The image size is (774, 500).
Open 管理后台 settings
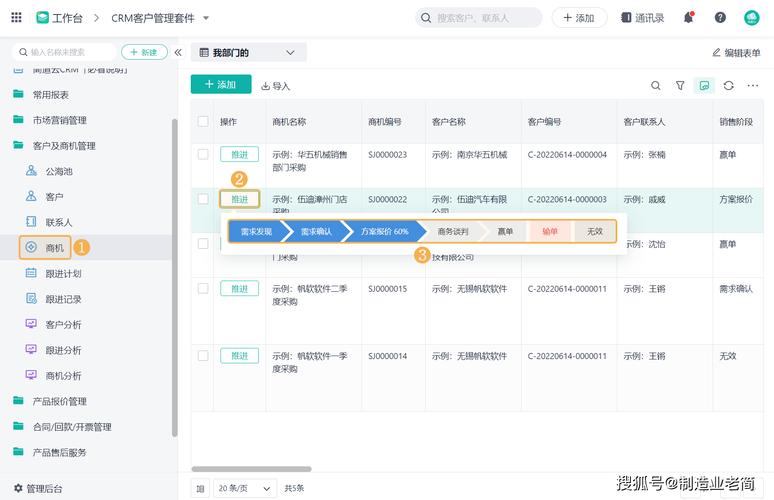point(38,489)
